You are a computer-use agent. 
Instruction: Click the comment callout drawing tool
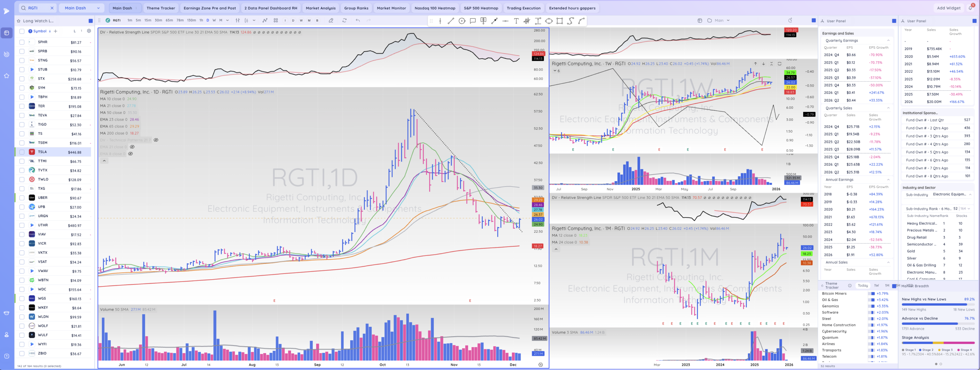pos(473,21)
